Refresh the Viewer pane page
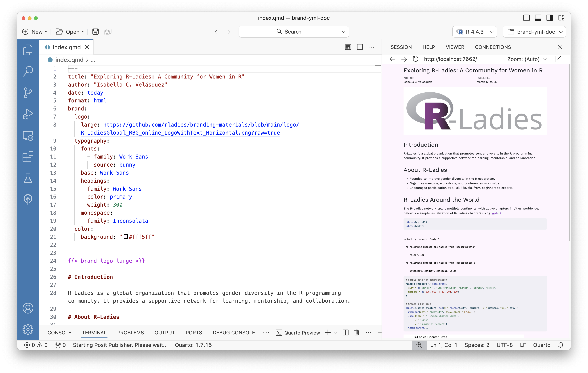The image size is (588, 373). 415,59
